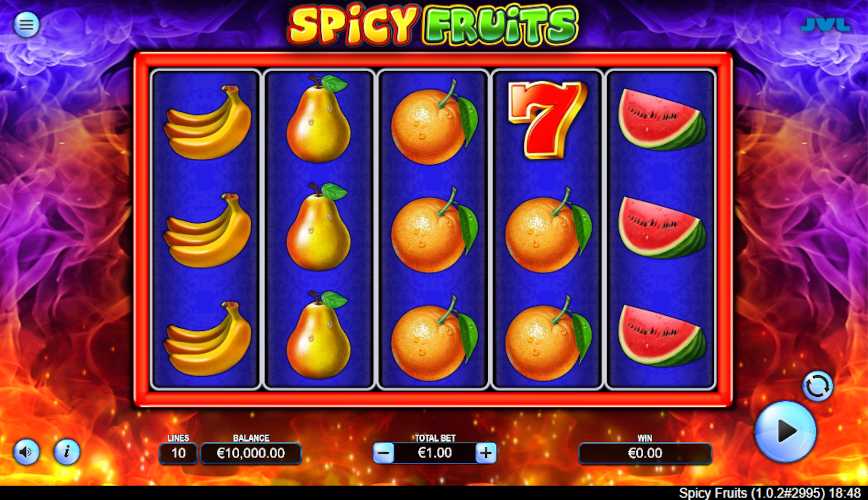868x500 pixels.
Task: Click the top orange in third reel
Action: coord(435,123)
